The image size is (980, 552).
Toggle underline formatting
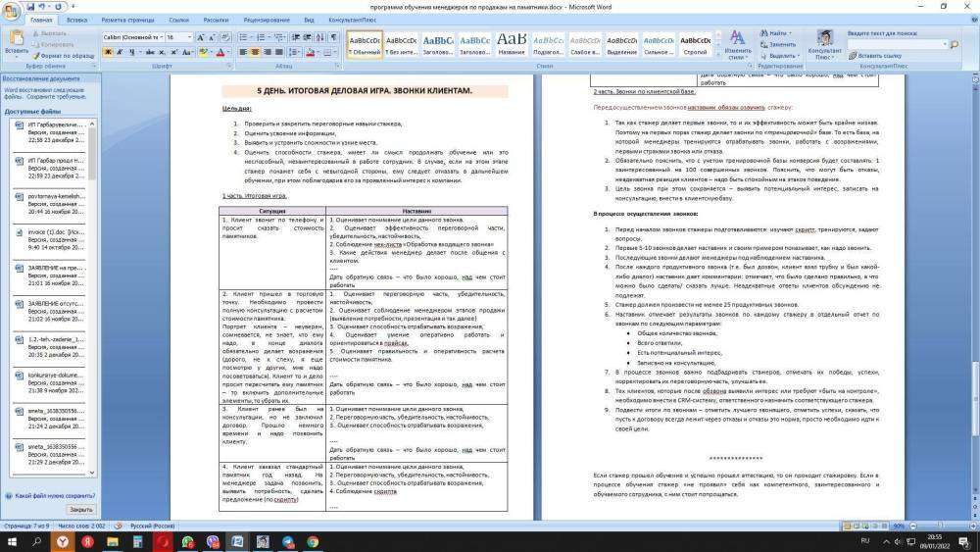tap(132, 52)
